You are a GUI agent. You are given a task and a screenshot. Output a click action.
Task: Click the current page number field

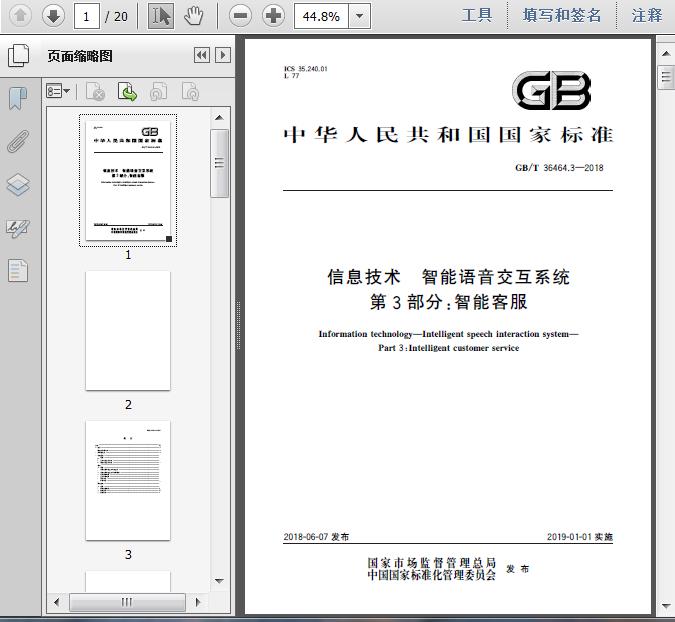[87, 16]
